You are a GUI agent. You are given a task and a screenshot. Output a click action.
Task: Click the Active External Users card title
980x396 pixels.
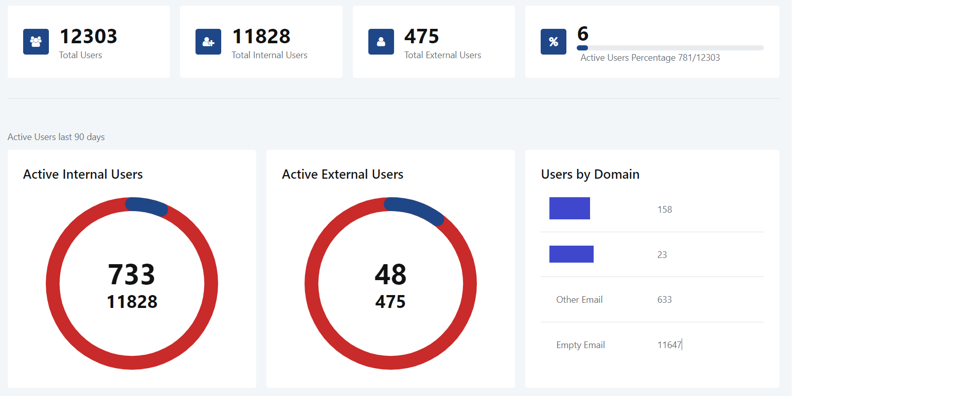point(343,175)
